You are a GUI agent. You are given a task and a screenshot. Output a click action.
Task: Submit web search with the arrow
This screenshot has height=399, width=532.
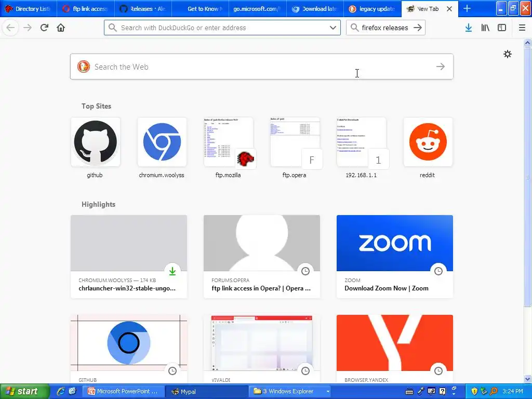441,66
